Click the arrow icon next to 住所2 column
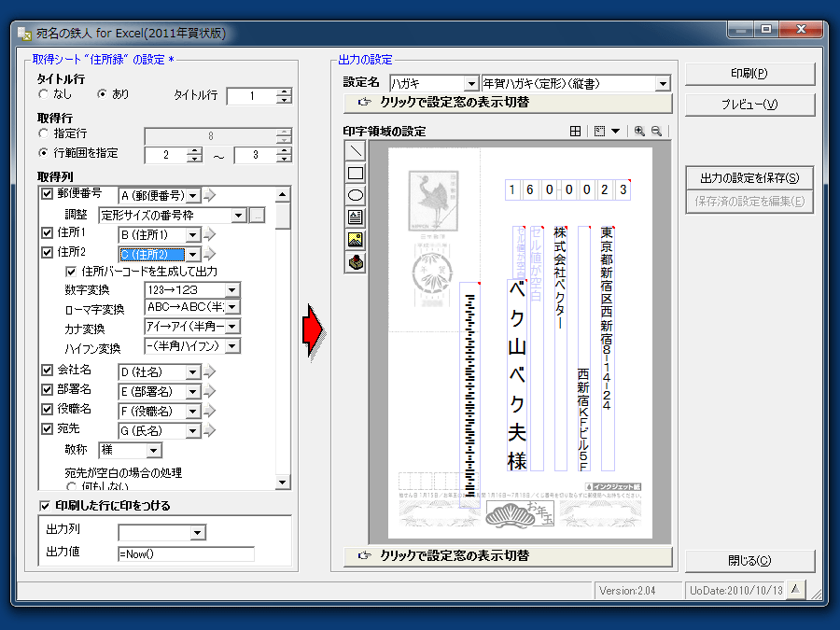 (x=210, y=254)
